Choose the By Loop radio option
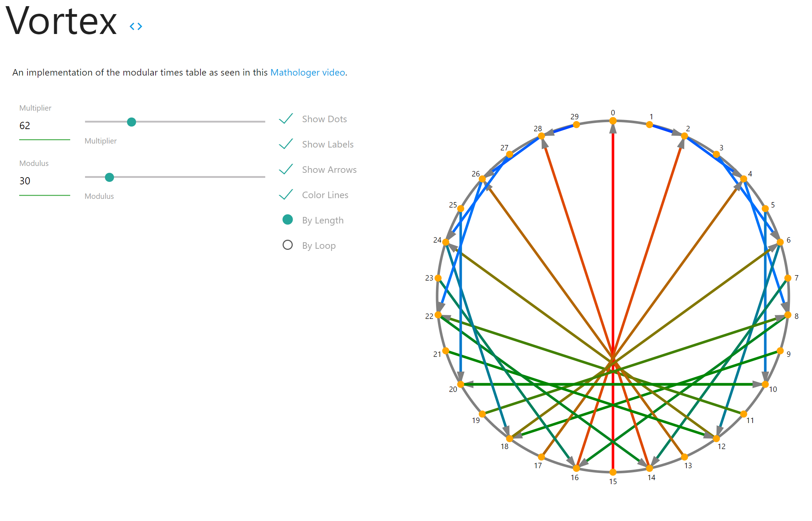 [288, 245]
